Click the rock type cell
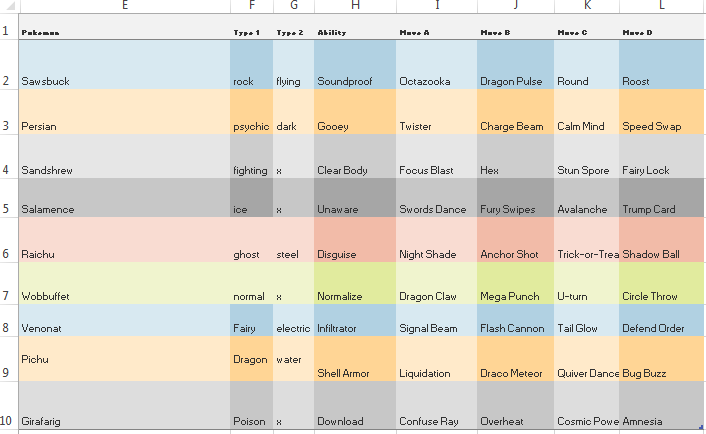Screen dimensions: 706x434 (x=252, y=64)
